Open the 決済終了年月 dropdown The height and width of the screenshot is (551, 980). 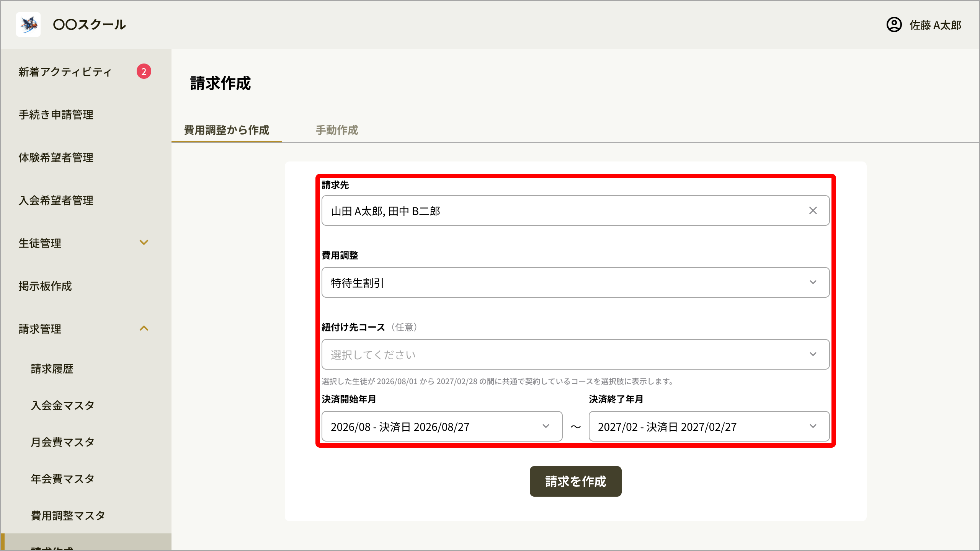[x=709, y=426]
